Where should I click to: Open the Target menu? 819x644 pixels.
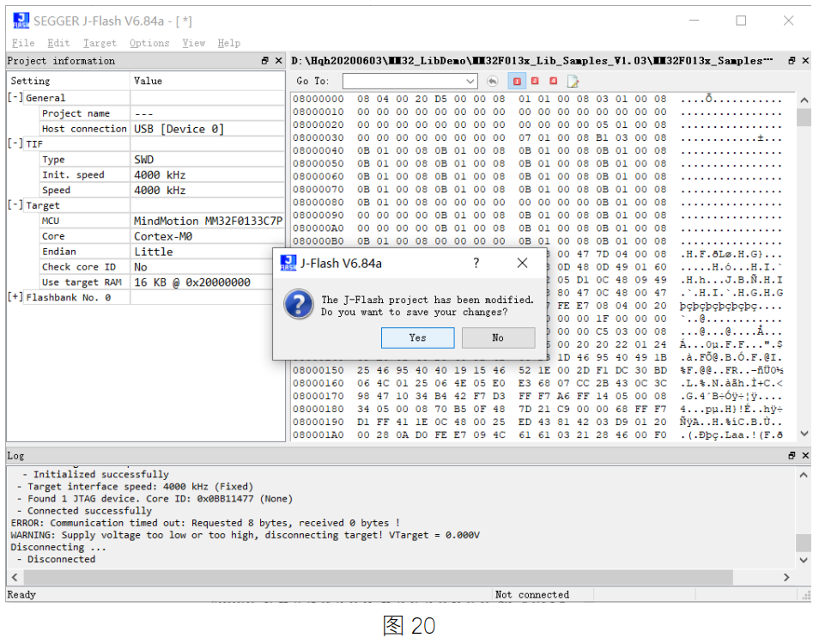[100, 43]
